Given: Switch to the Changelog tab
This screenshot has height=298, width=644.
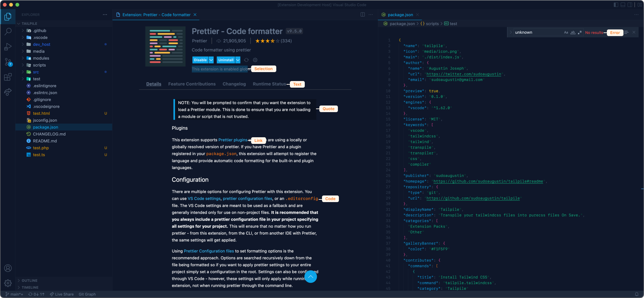Looking at the screenshot, I should (x=234, y=84).
